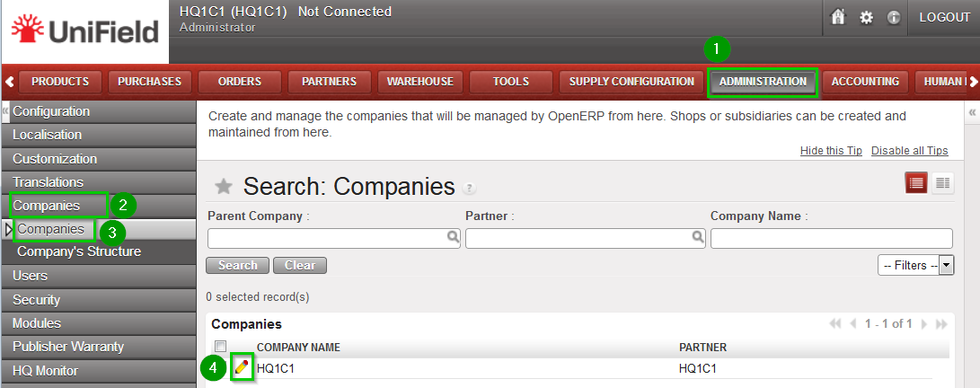Expand the HQ Monitor section
Image resolution: width=980 pixels, height=388 pixels.
(x=99, y=371)
